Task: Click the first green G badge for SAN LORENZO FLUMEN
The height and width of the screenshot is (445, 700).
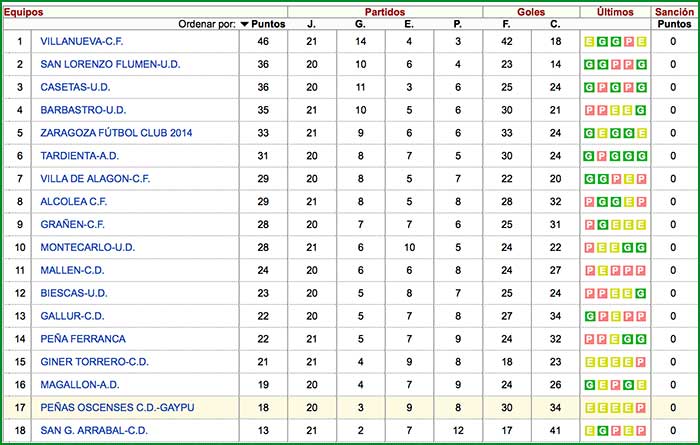Action: coord(589,65)
